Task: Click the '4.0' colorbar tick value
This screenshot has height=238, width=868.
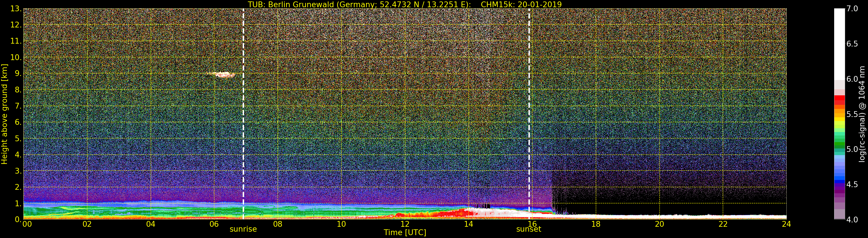Action: (852, 220)
